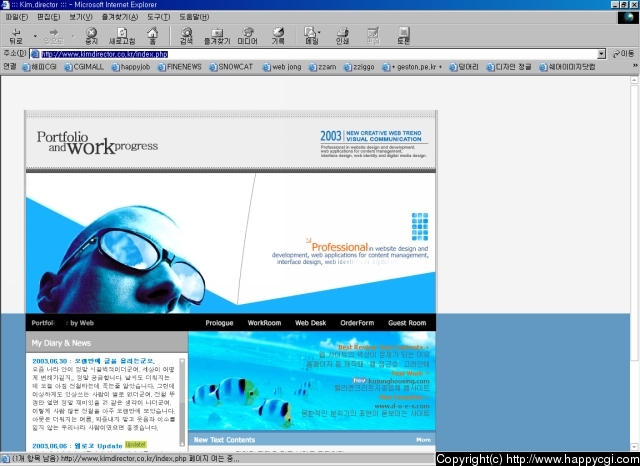The width and height of the screenshot is (640, 466).
Task: Click the OrderForm navigation link
Action: 357,323
